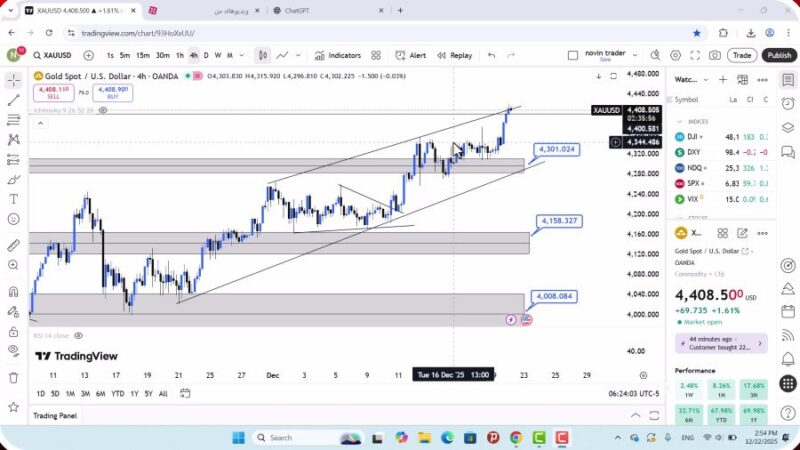800x450 pixels.
Task: Select the trend line drawing tool
Action: (x=13, y=100)
